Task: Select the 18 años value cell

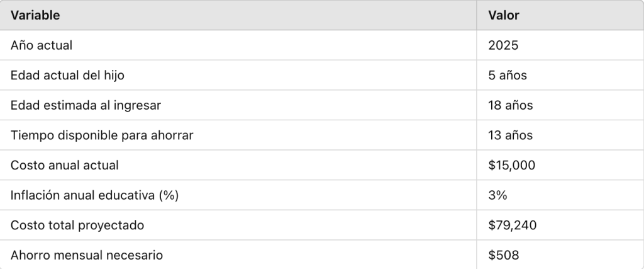Action: coord(510,105)
